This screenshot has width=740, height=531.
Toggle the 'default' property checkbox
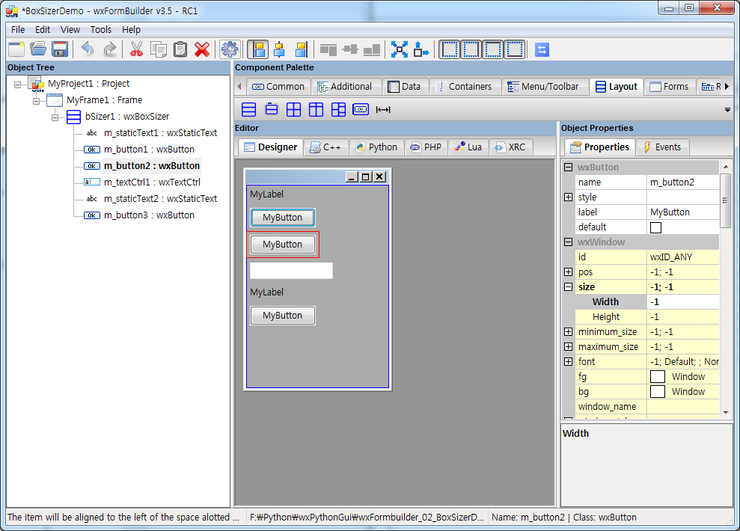click(656, 227)
